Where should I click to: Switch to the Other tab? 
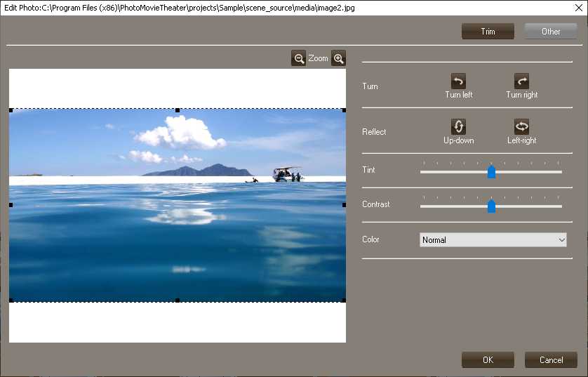tap(551, 31)
